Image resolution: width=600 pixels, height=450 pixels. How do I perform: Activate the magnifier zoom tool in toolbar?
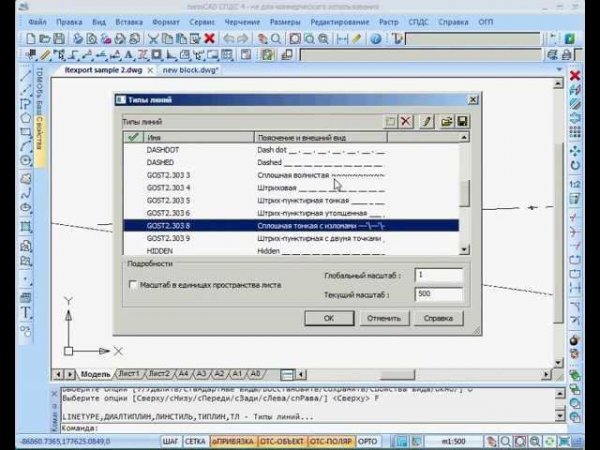click(276, 39)
